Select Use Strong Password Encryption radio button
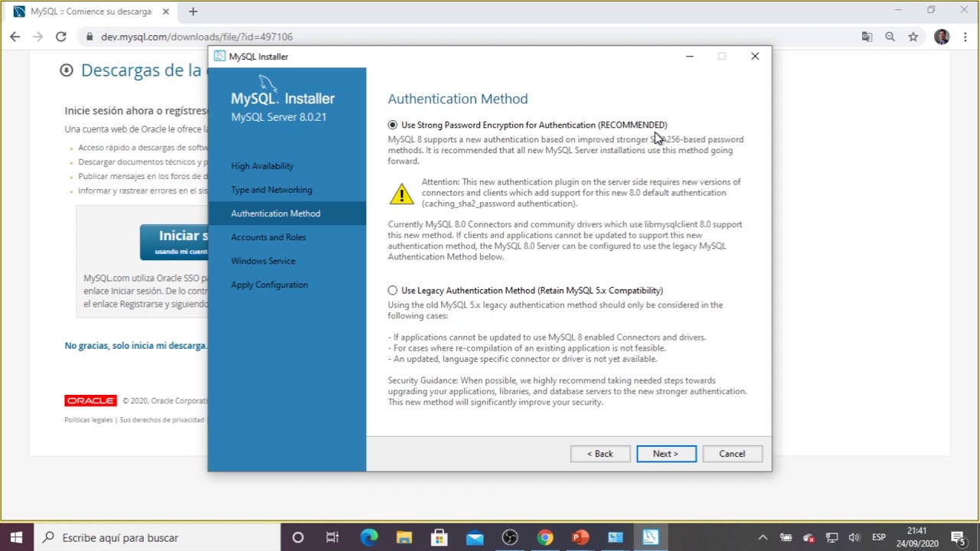 coord(393,125)
